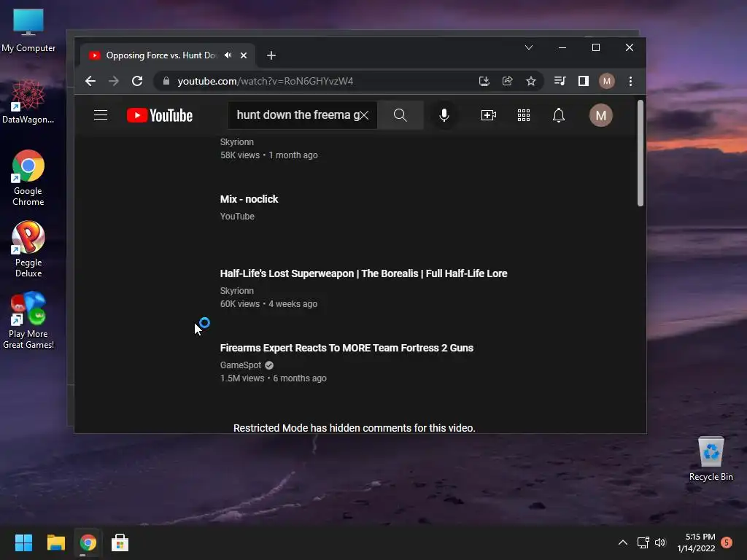Select Google Chrome desktop shortcut
Image resolution: width=747 pixels, height=560 pixels.
coord(28,178)
